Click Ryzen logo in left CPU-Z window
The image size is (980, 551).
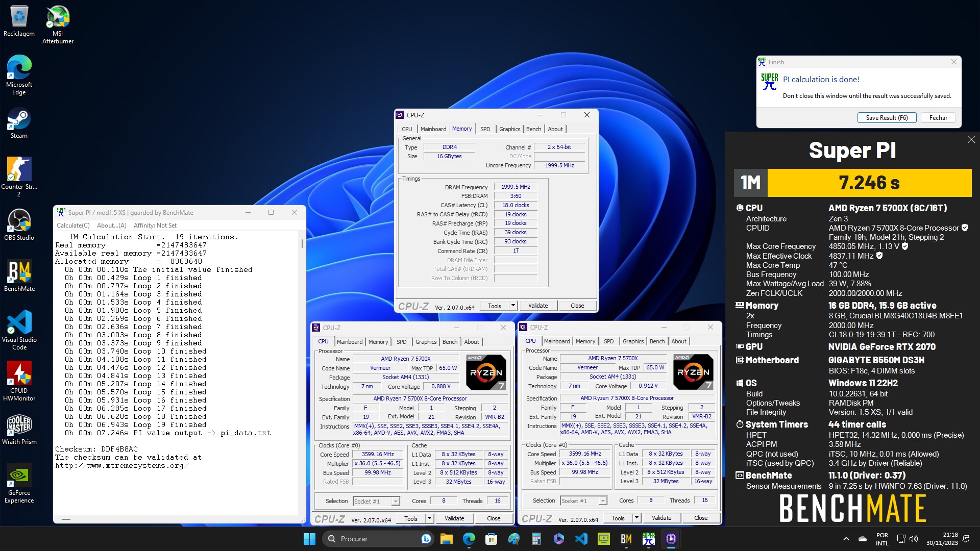pos(486,372)
